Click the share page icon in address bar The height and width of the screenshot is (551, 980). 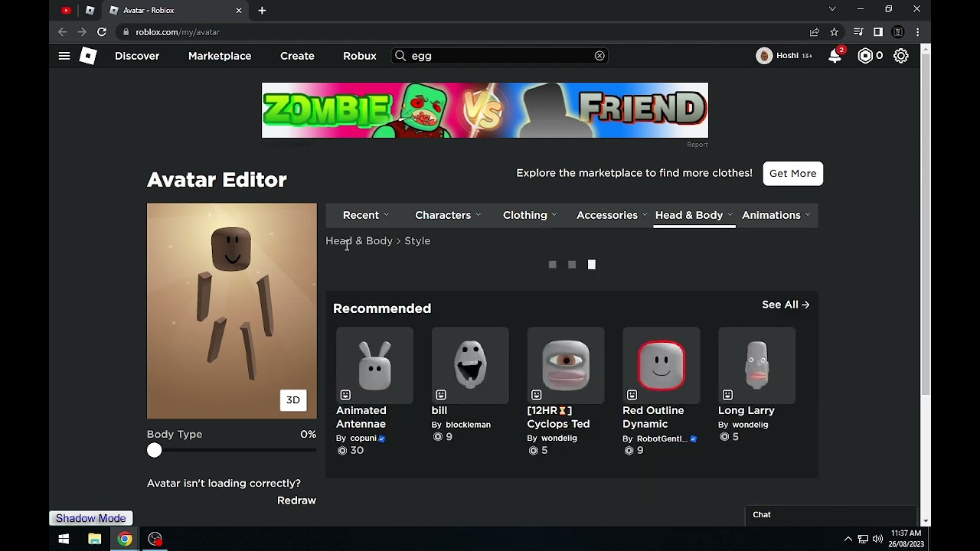pyautogui.click(x=815, y=32)
